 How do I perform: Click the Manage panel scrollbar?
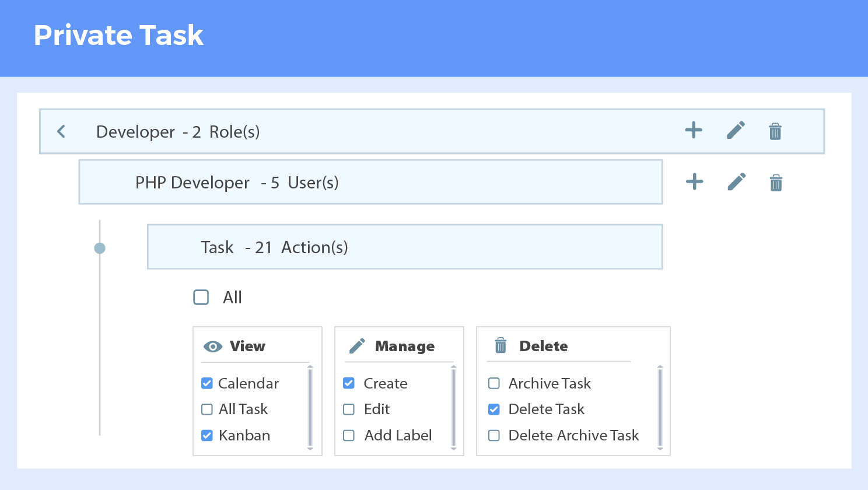click(454, 408)
